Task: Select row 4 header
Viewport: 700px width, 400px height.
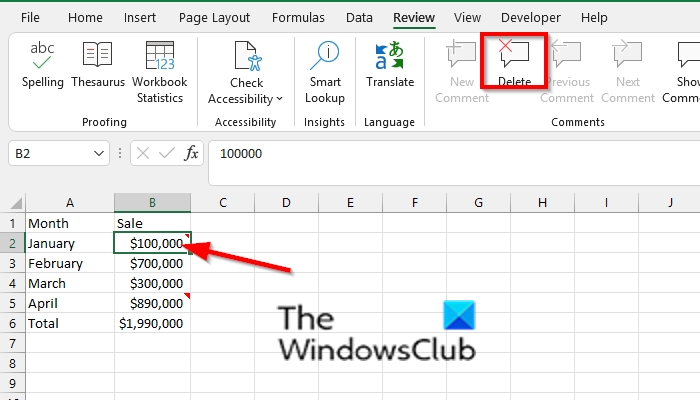Action: tap(12, 283)
